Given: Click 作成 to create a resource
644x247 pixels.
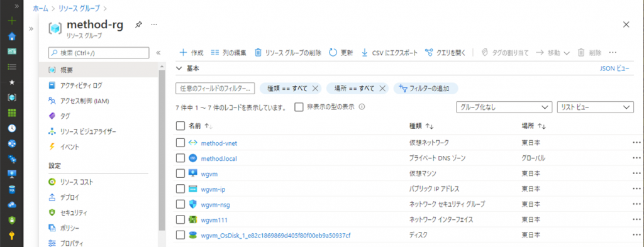Looking at the screenshot, I should (192, 53).
